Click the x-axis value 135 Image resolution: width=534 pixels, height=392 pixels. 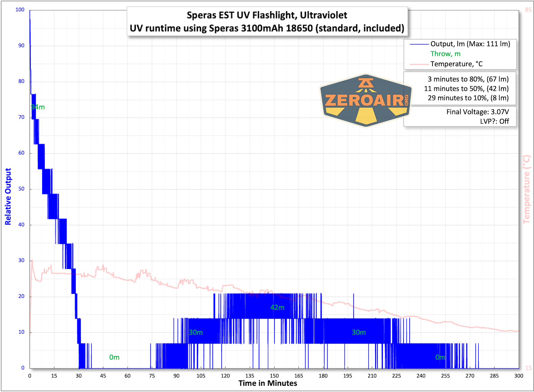coord(250,376)
